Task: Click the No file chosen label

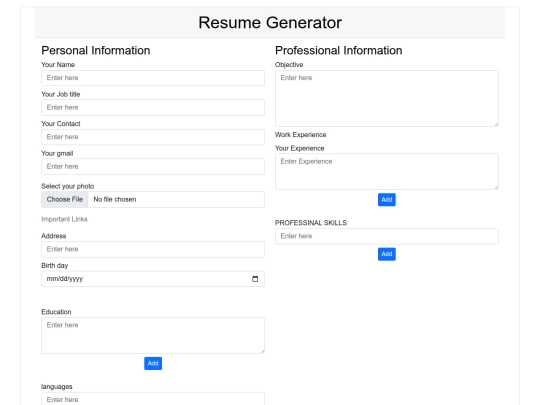Action: click(115, 199)
